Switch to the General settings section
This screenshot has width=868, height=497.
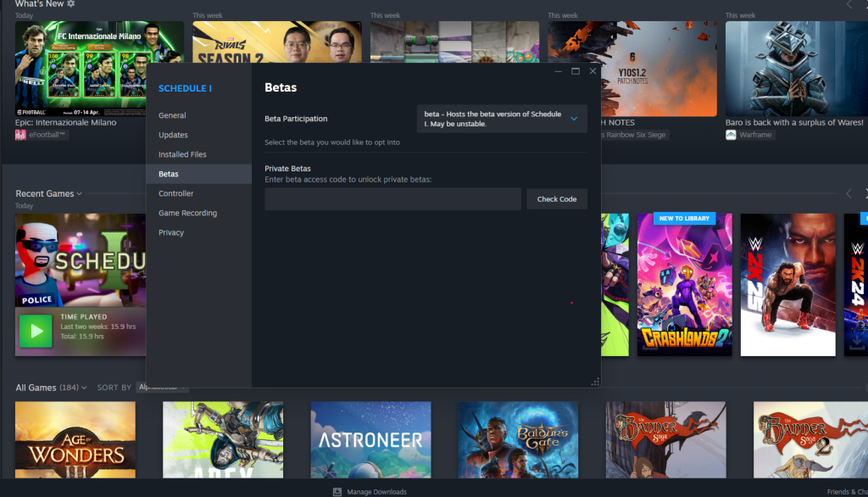point(173,114)
